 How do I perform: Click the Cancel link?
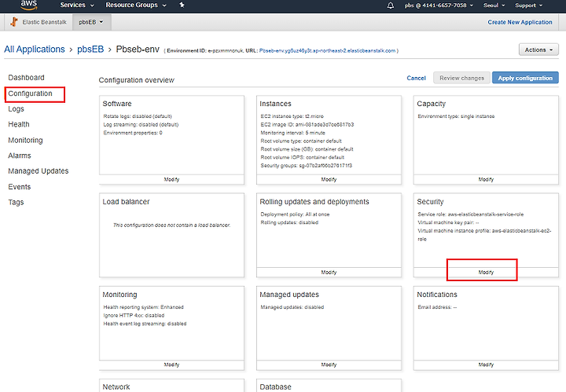tap(416, 78)
